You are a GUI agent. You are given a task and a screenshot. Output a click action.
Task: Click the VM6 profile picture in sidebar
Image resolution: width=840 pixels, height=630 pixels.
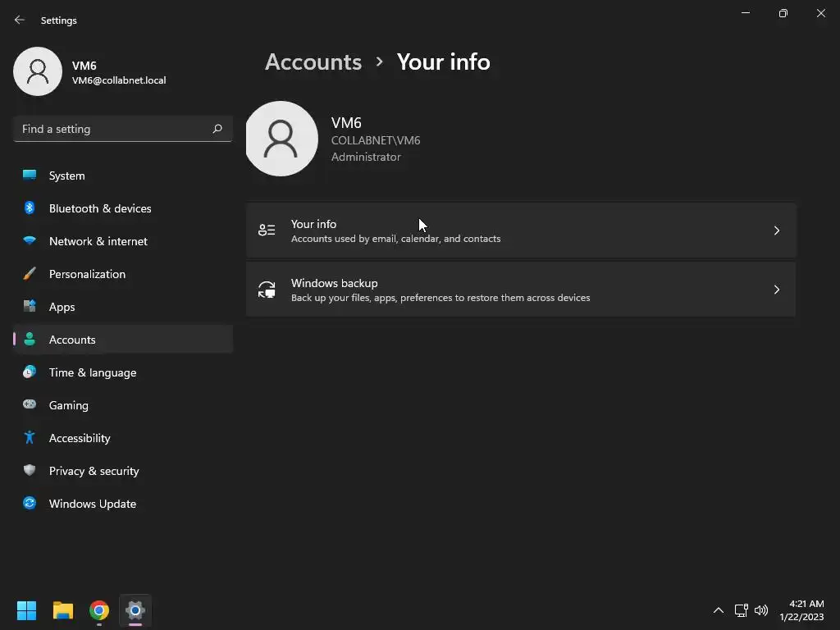[38, 71]
